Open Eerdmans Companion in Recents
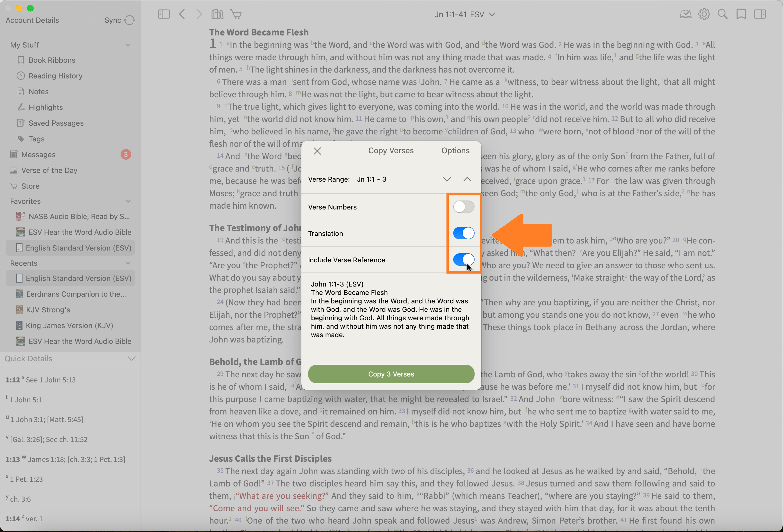The width and height of the screenshot is (783, 532). pos(76,294)
